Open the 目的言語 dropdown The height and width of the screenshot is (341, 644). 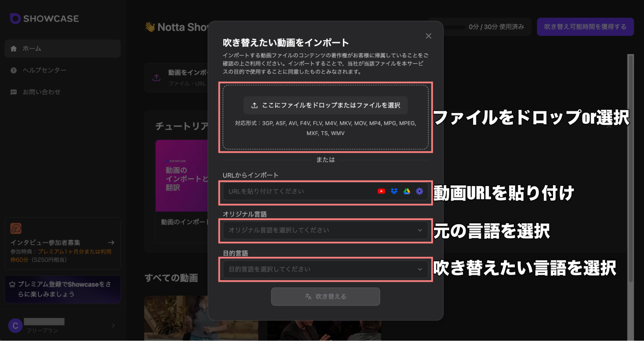[325, 269]
